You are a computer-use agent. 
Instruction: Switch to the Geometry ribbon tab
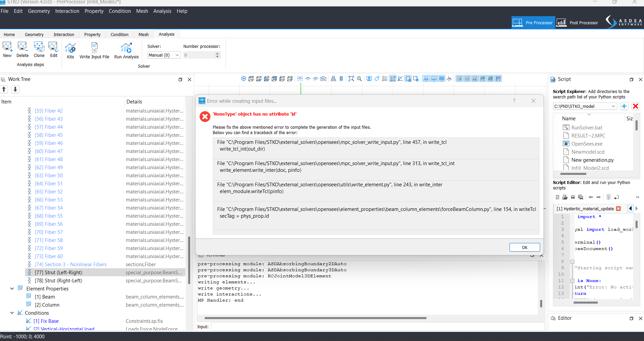[x=34, y=34]
